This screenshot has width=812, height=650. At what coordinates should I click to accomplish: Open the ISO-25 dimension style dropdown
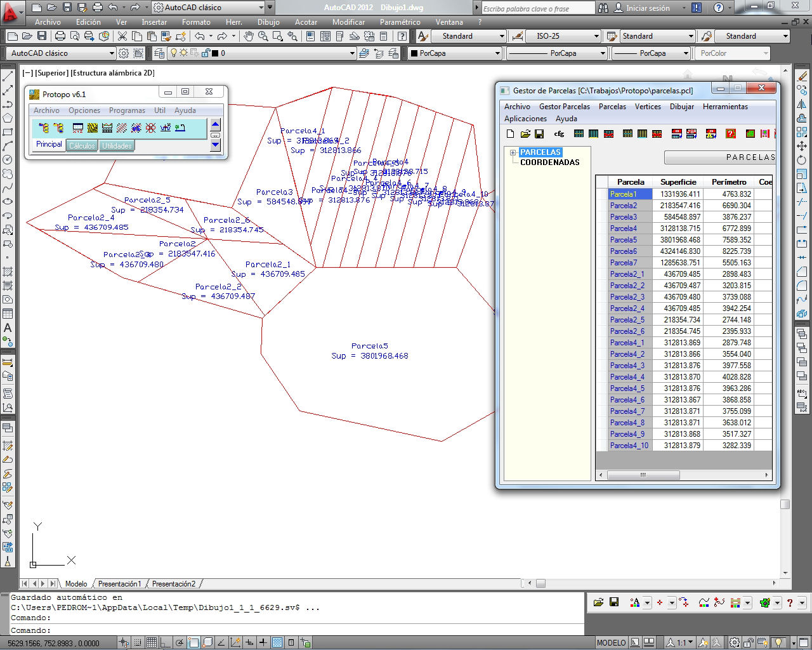562,36
